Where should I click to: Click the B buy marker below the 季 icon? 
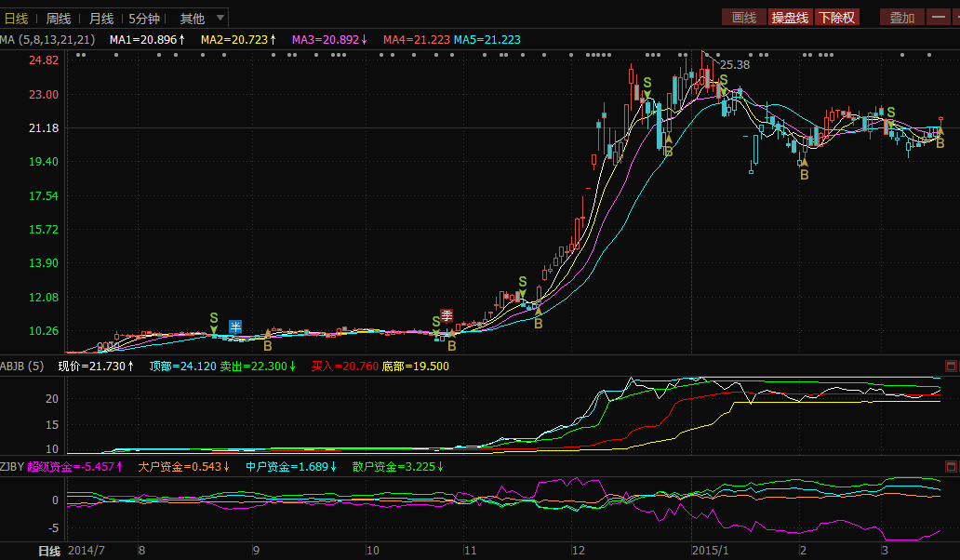[452, 346]
